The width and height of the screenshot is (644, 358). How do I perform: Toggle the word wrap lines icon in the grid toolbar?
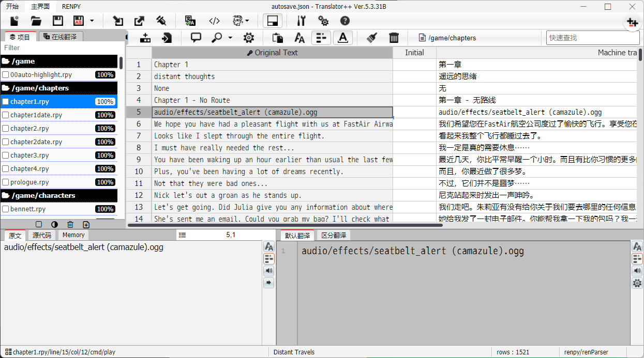click(321, 38)
